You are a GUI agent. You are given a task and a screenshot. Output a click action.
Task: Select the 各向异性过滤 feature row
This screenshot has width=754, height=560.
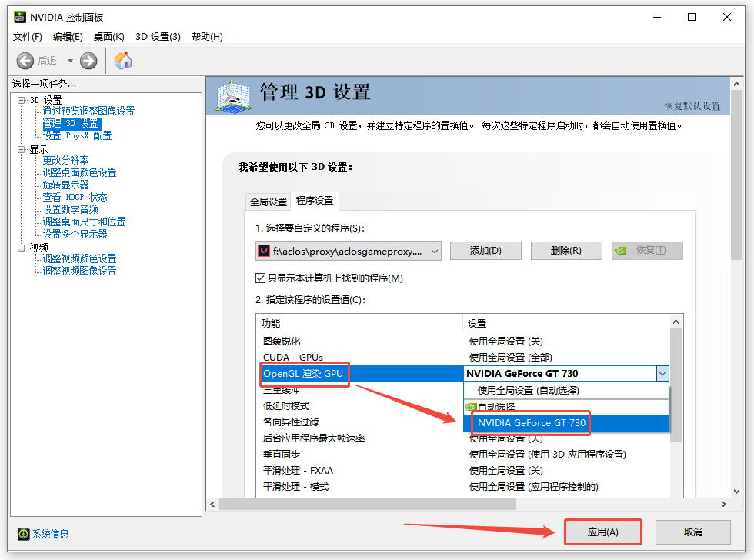pos(360,422)
